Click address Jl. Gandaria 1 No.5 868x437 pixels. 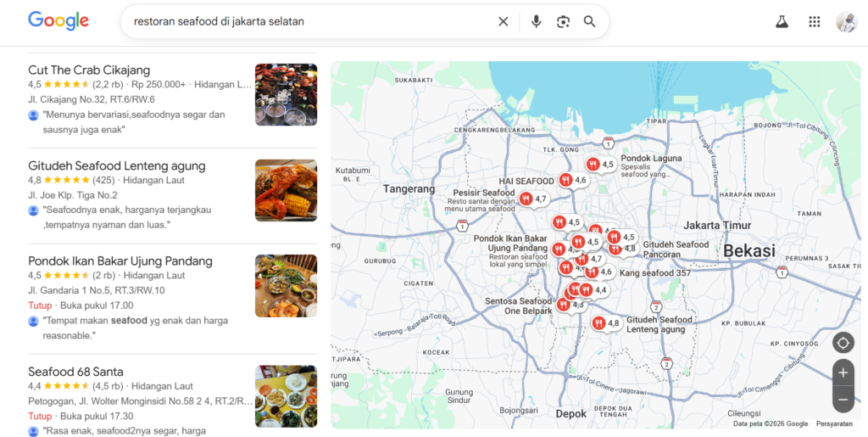tap(97, 290)
